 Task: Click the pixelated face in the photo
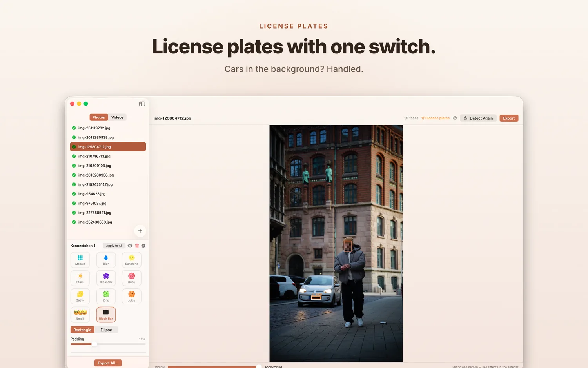point(348,246)
